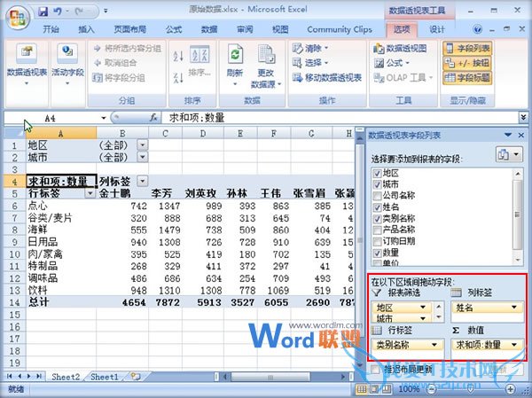
Task: Undo the last action in the quick access toolbar
Action: [x=57, y=12]
